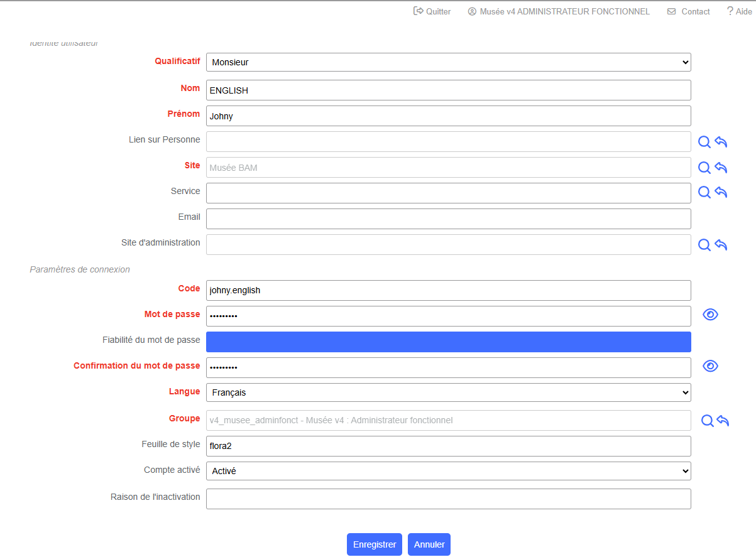Show the Mot de passe with eye icon

[x=710, y=315]
